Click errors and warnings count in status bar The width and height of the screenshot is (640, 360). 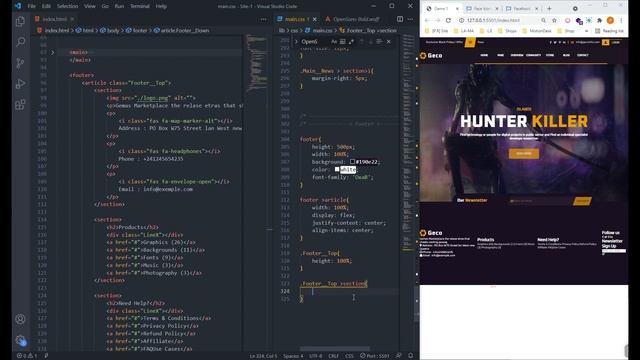click(x=27, y=356)
